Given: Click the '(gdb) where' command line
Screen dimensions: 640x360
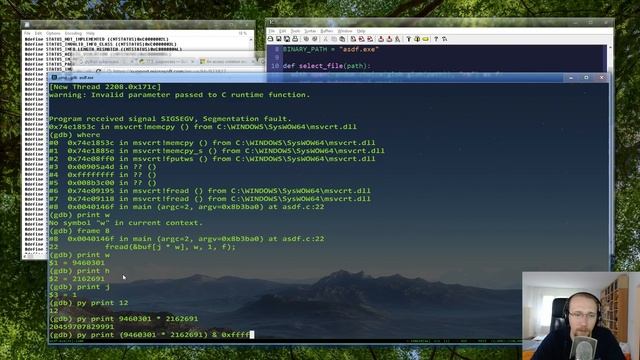Looking at the screenshot, I should pyautogui.click(x=74, y=135).
